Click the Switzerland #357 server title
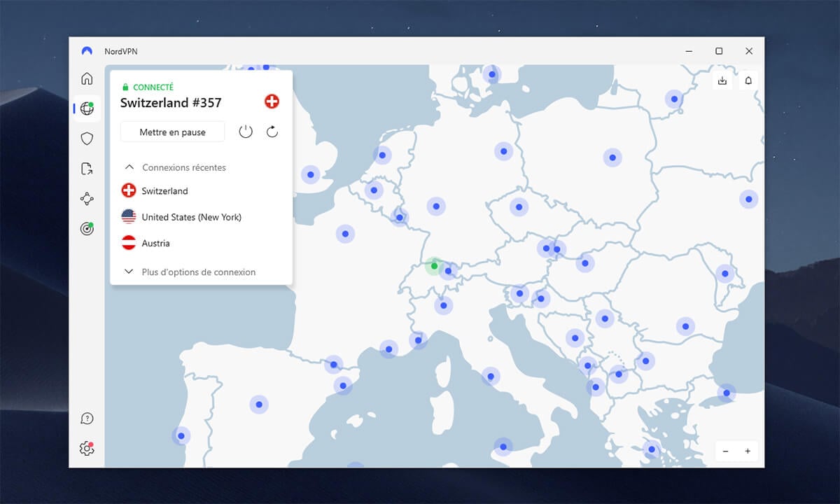Viewport: 840px width, 504px height. (x=171, y=102)
